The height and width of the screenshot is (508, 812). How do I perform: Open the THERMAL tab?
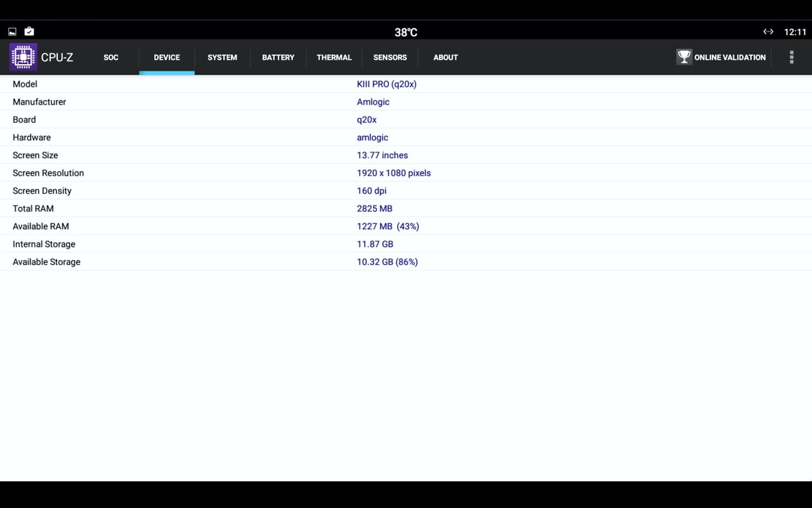pyautogui.click(x=334, y=57)
